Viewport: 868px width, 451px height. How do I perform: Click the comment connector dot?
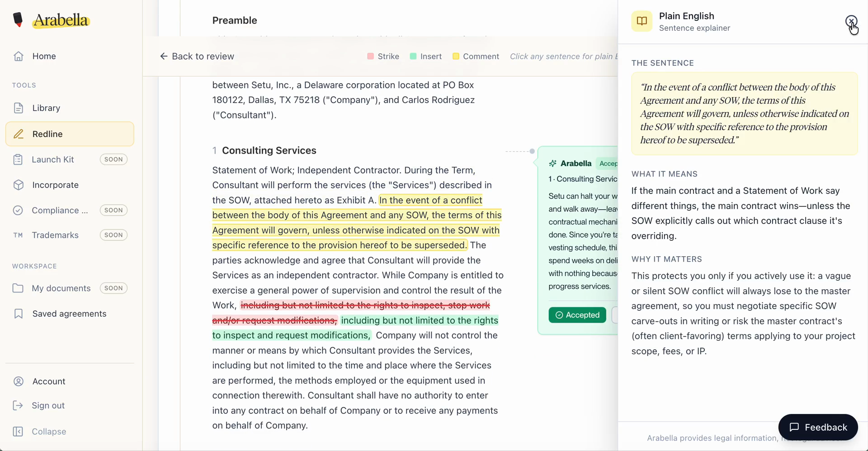pyautogui.click(x=532, y=151)
